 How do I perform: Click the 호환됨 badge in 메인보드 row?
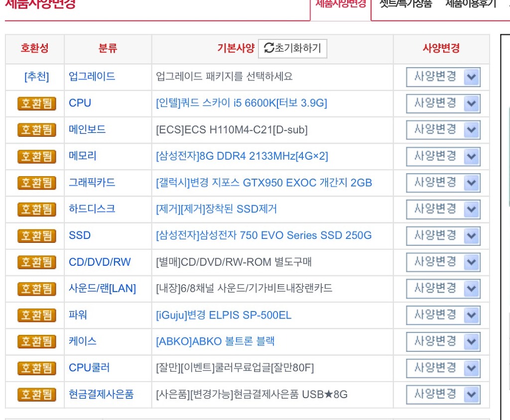[37, 130]
